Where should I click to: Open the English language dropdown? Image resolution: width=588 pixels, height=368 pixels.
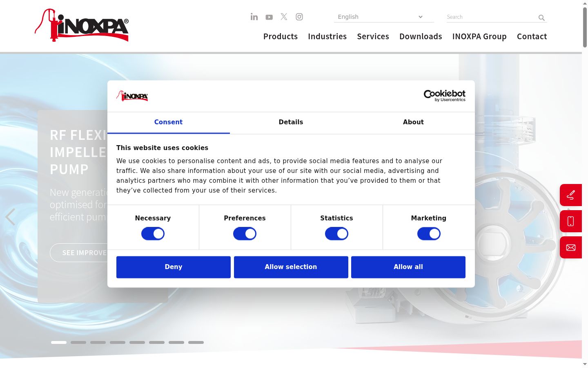[x=384, y=17]
